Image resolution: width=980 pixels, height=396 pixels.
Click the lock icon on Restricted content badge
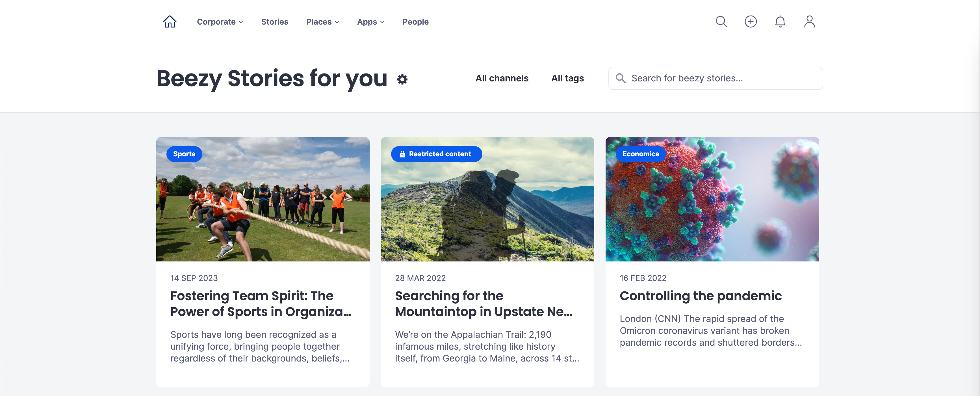[x=402, y=154]
